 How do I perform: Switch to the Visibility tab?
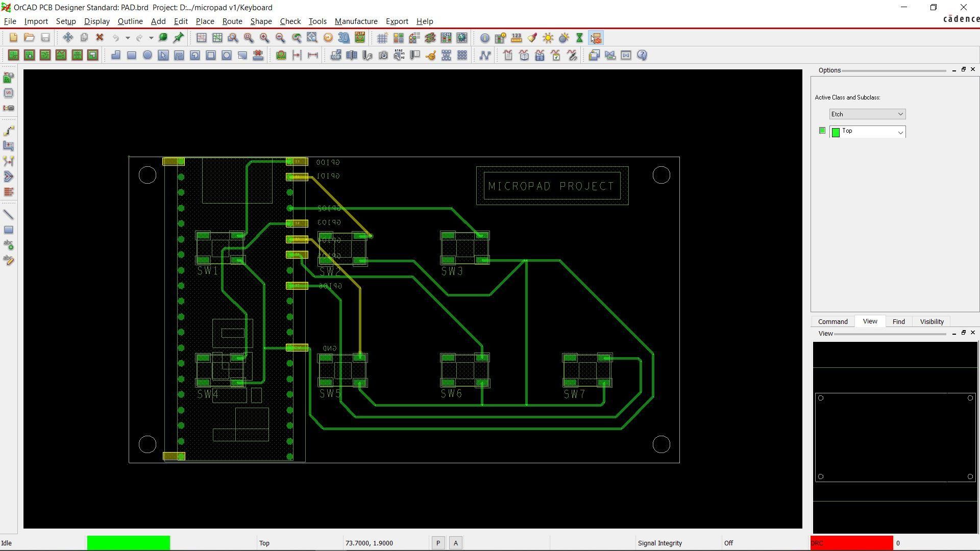pyautogui.click(x=932, y=322)
